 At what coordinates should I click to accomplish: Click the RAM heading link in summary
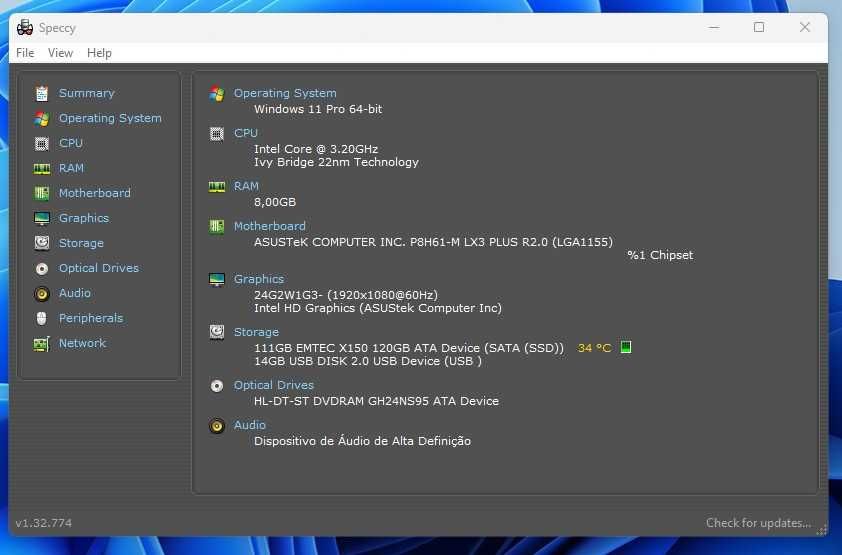tap(246, 186)
